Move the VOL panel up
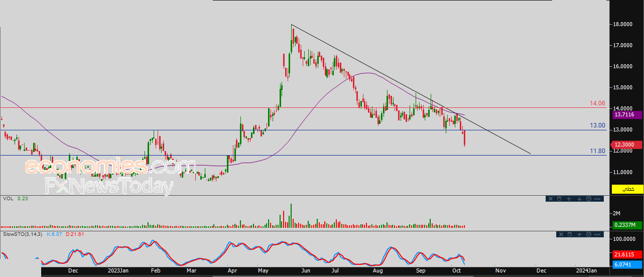 [569, 199]
